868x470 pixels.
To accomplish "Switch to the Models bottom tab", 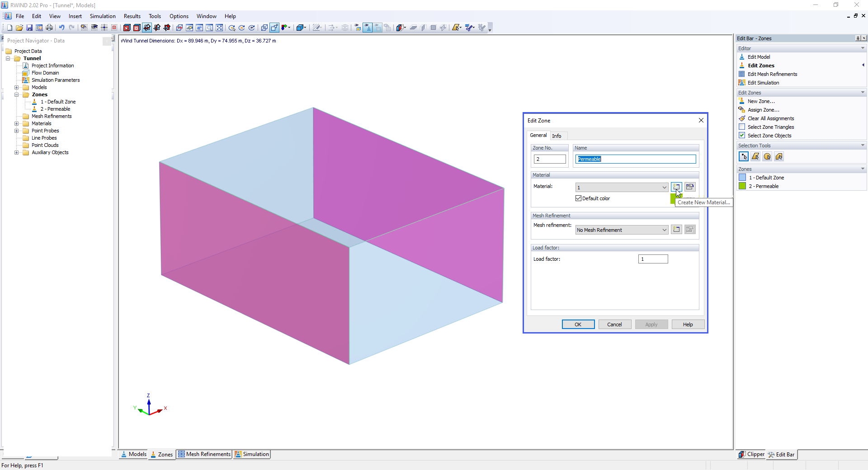I will pyautogui.click(x=133, y=454).
